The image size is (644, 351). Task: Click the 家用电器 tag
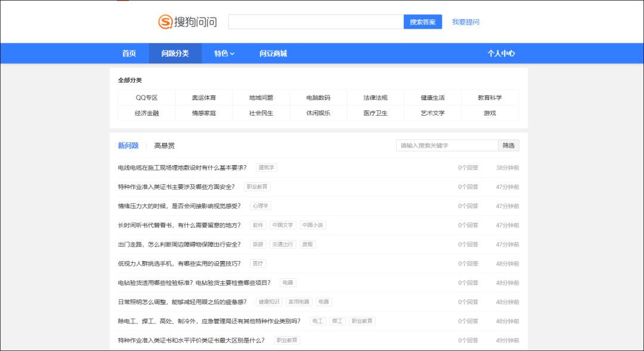[299, 302]
